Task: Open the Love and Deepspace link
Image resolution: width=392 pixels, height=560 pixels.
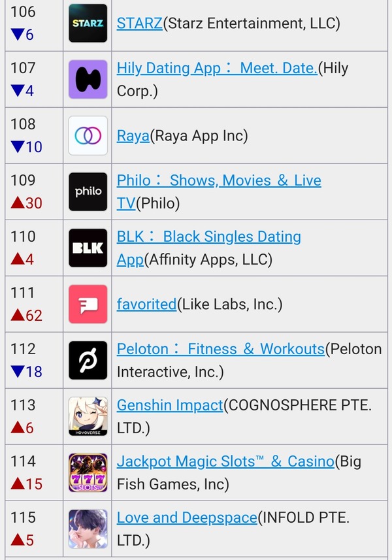Action: click(x=187, y=518)
